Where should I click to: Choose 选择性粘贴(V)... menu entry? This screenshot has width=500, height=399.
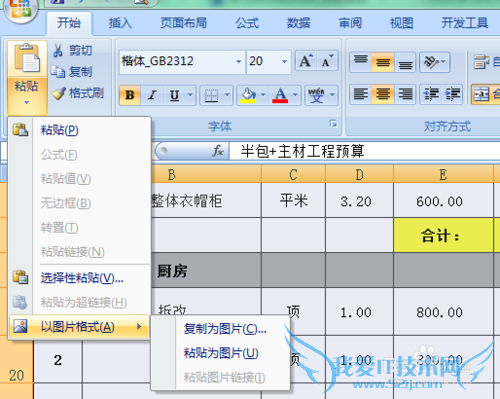point(79,278)
